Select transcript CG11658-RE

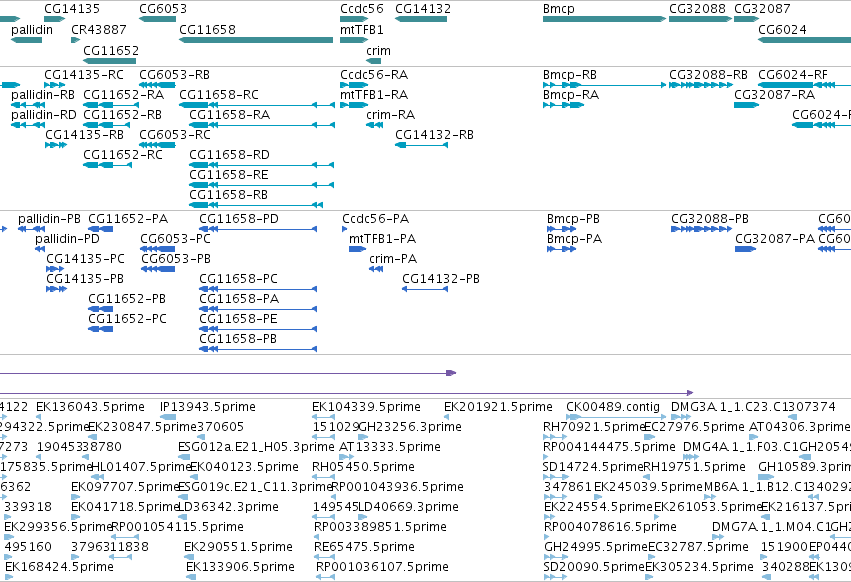pos(262,185)
